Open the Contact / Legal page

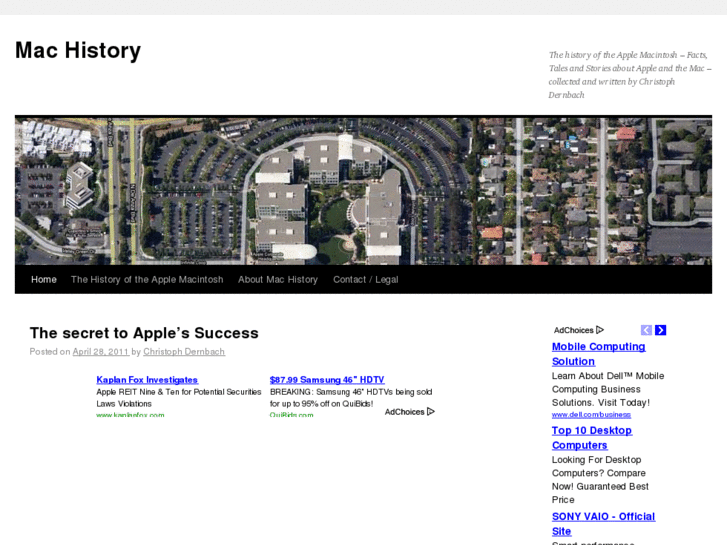tap(365, 280)
